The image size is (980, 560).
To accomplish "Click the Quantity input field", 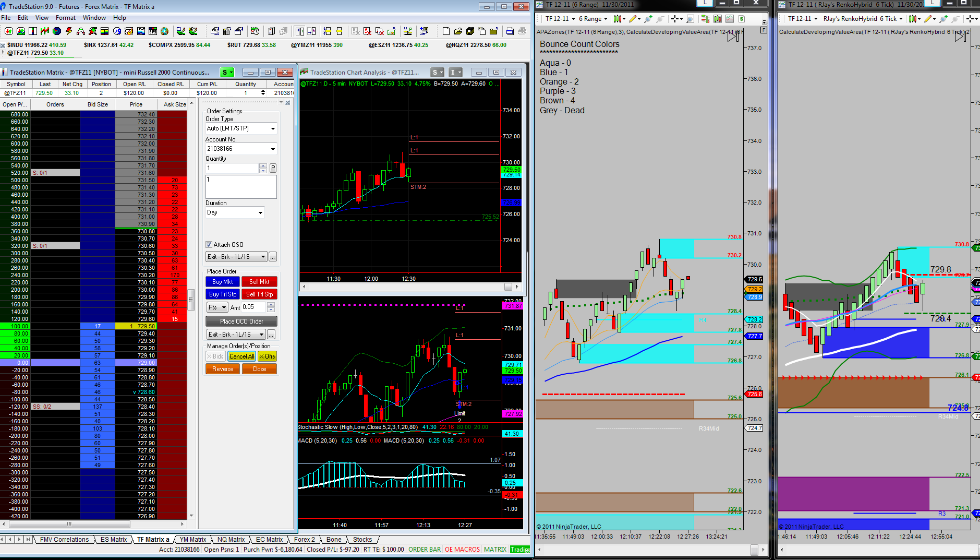I will click(x=232, y=168).
